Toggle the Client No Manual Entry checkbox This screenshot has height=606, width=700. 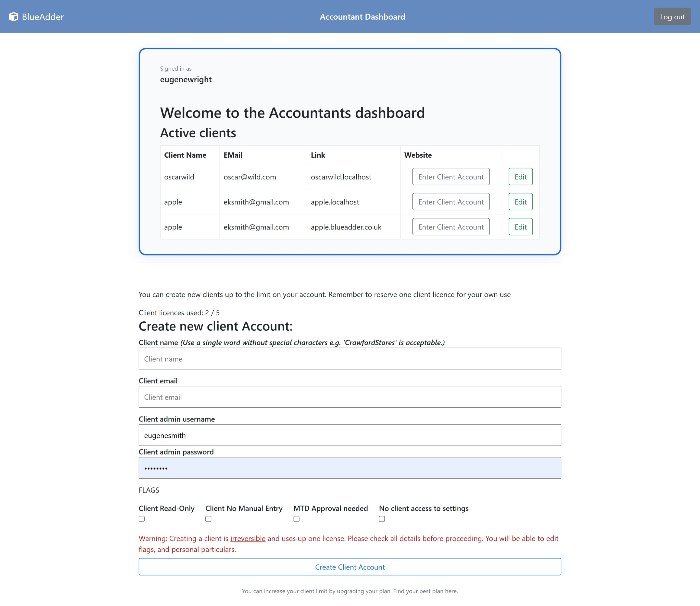tap(208, 519)
